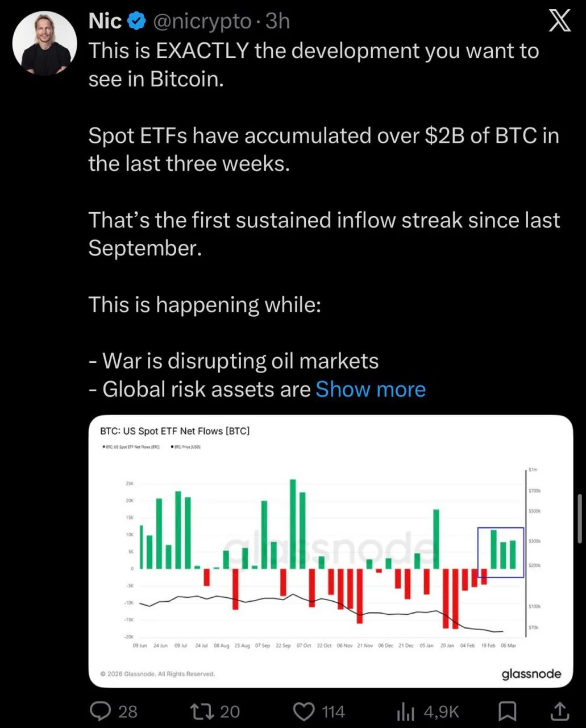Open the tweet's 3h timestamp
Image resolution: width=586 pixels, height=728 pixels.
point(278,21)
